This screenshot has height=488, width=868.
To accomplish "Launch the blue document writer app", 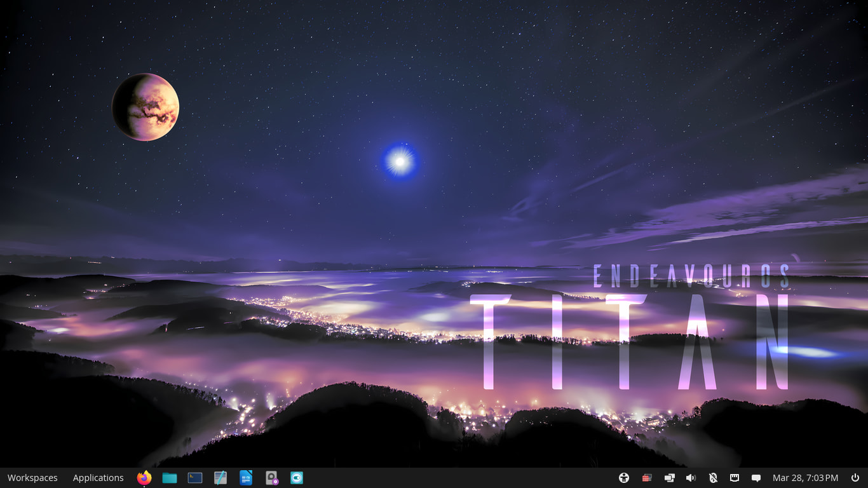I will pos(246,478).
